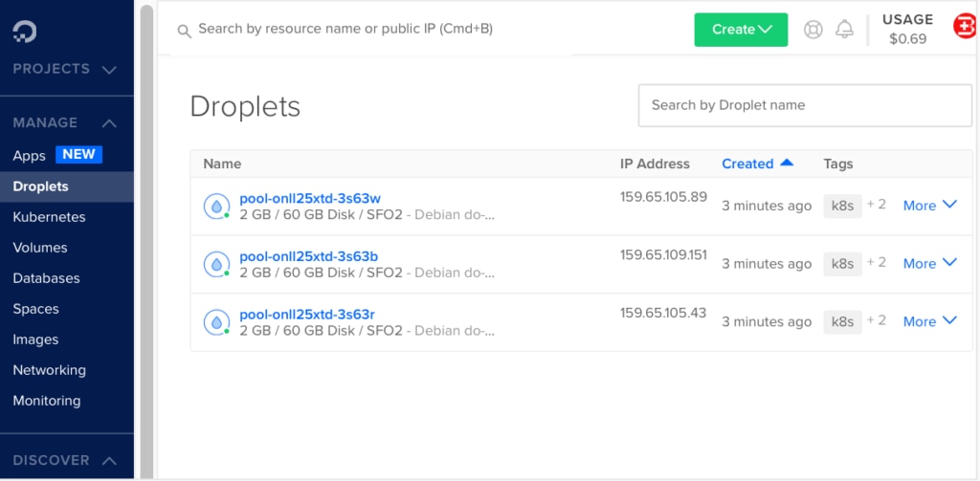Click IP address 159.65.105.89

pos(663,197)
